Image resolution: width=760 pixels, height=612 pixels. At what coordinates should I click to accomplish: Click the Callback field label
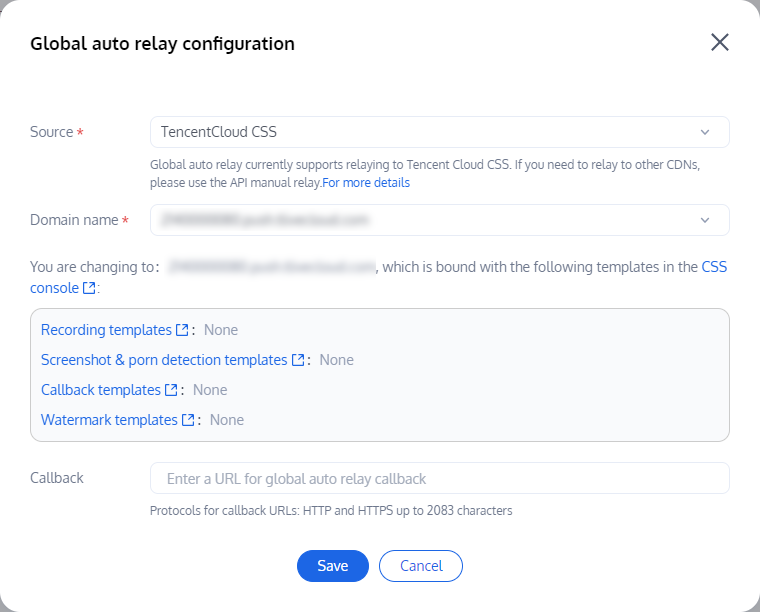point(57,478)
